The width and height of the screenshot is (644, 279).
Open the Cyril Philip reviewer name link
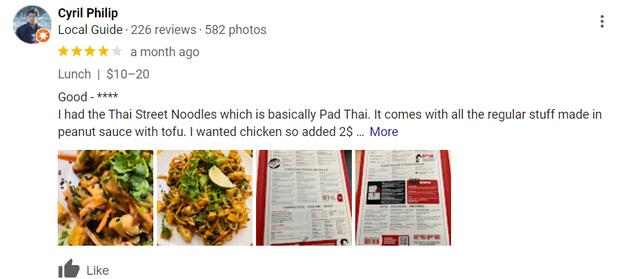(88, 13)
